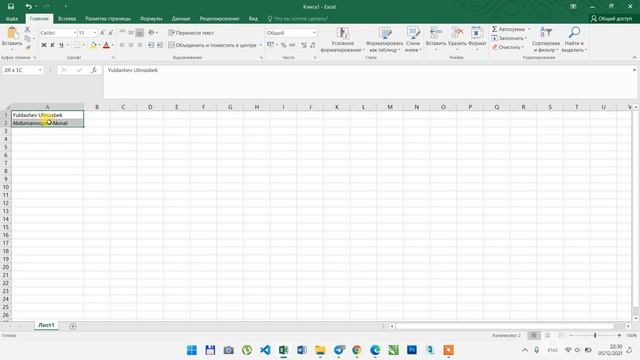Image resolution: width=640 pixels, height=360 pixels.
Task: Switch to the View (Вид) tab
Action: (x=253, y=19)
